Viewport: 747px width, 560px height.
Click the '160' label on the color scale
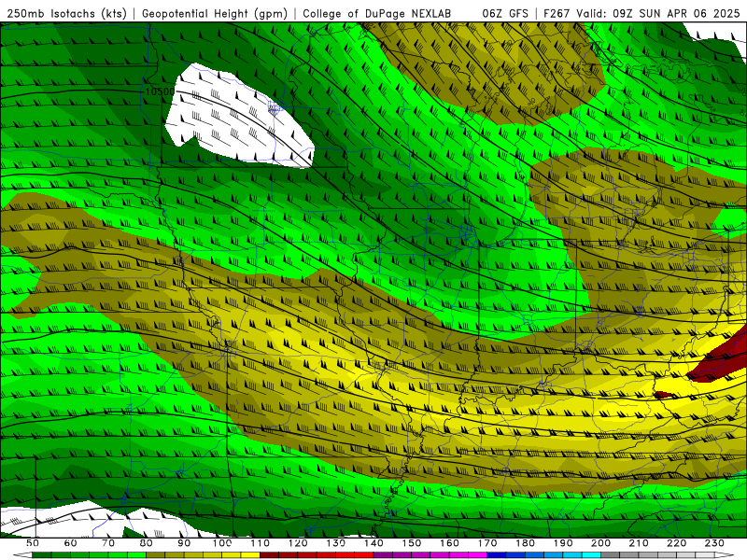point(449,543)
